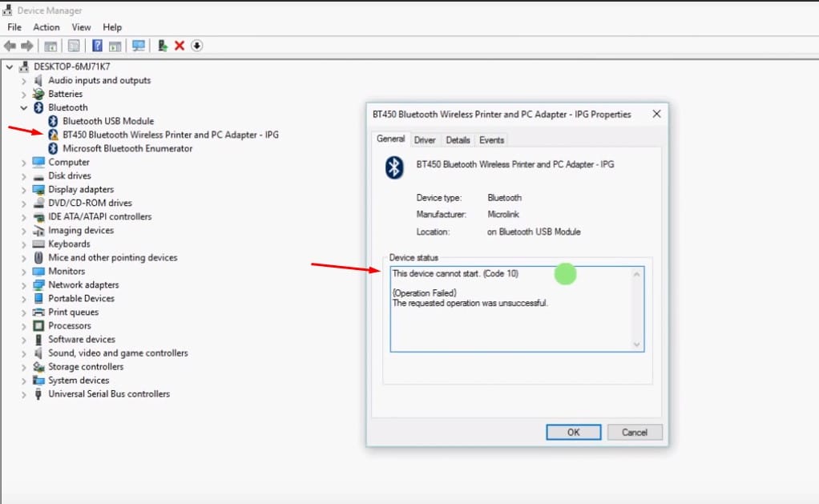Click the blue monitor scan hardware icon
819x504 pixels.
point(139,46)
